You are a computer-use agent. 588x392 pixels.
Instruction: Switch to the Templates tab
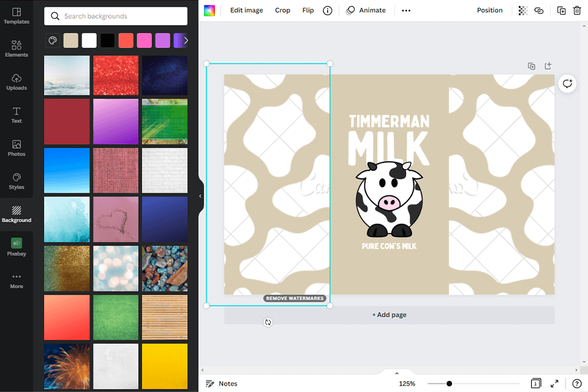pos(17,15)
